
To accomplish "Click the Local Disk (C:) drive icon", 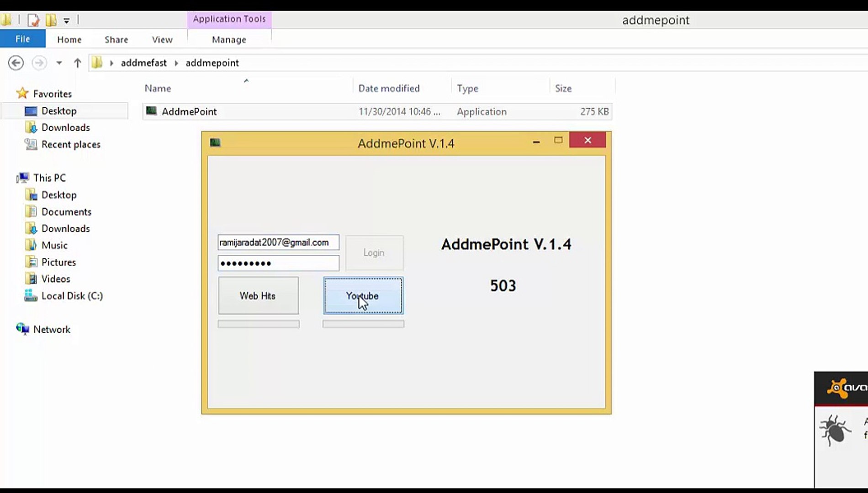I will (x=31, y=296).
